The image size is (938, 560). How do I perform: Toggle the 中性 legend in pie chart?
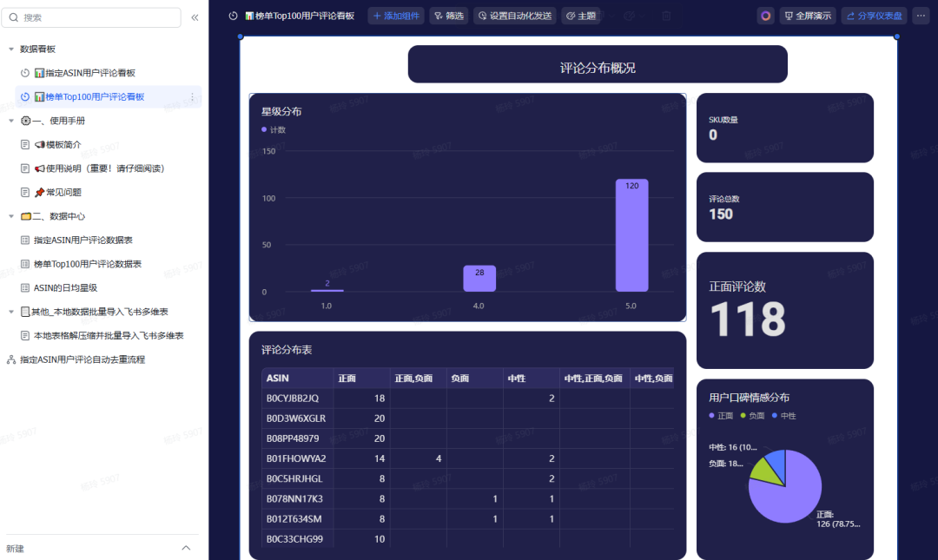click(x=783, y=416)
